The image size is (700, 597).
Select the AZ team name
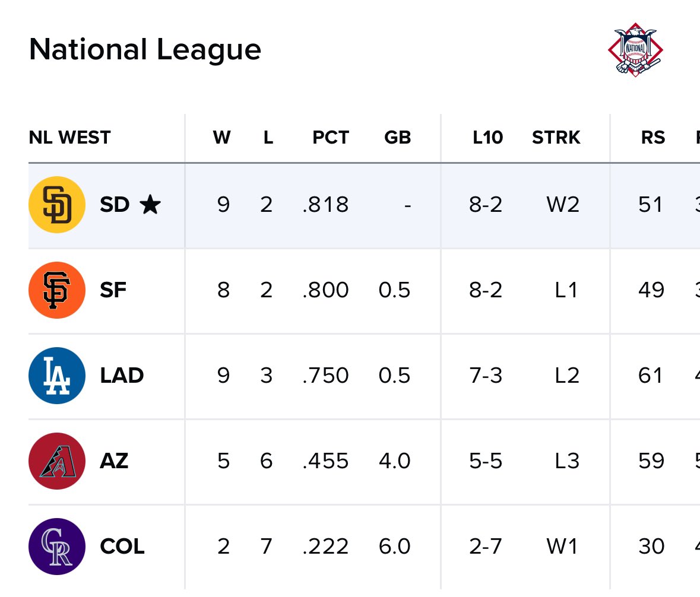pyautogui.click(x=114, y=461)
